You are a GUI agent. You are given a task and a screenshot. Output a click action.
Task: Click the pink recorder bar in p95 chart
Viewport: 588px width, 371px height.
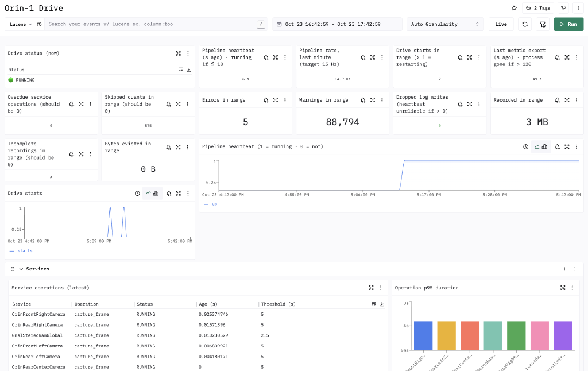(540, 336)
